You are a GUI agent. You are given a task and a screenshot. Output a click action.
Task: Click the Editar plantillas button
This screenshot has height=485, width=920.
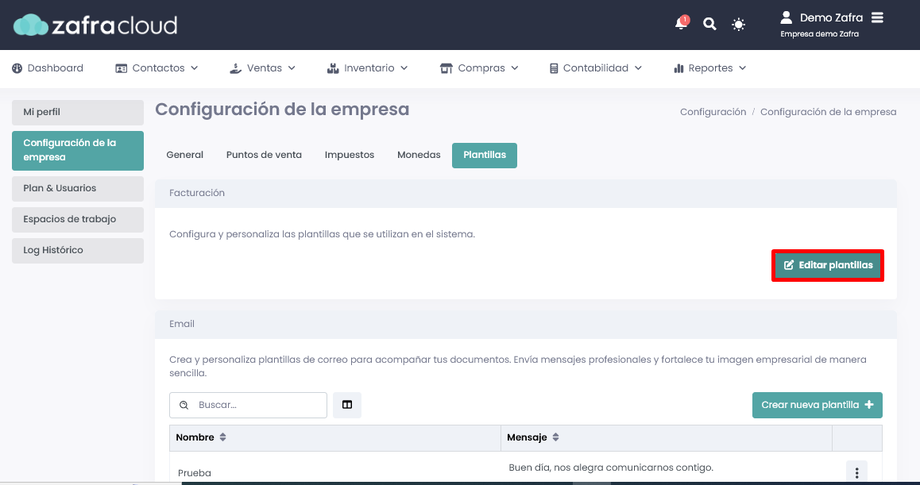coord(828,265)
